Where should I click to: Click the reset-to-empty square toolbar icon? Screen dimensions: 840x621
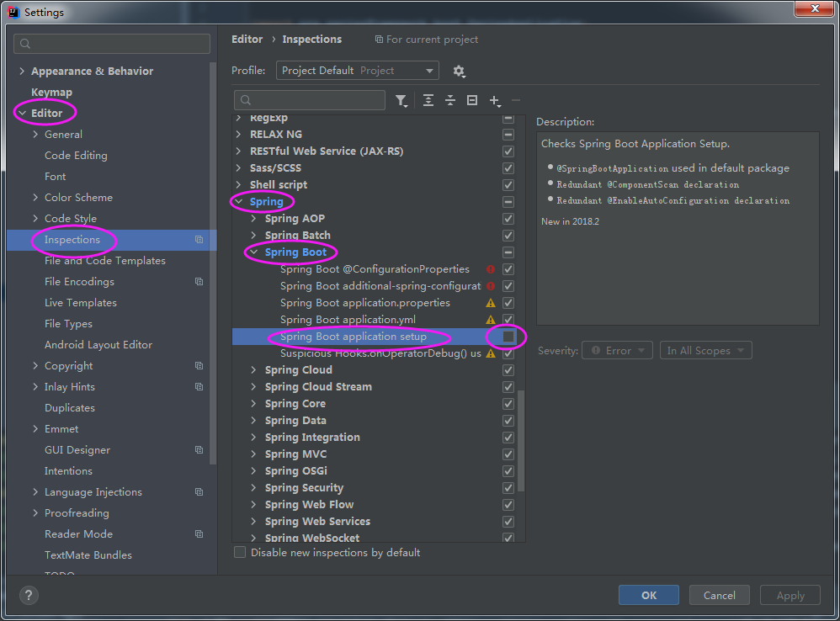(472, 100)
